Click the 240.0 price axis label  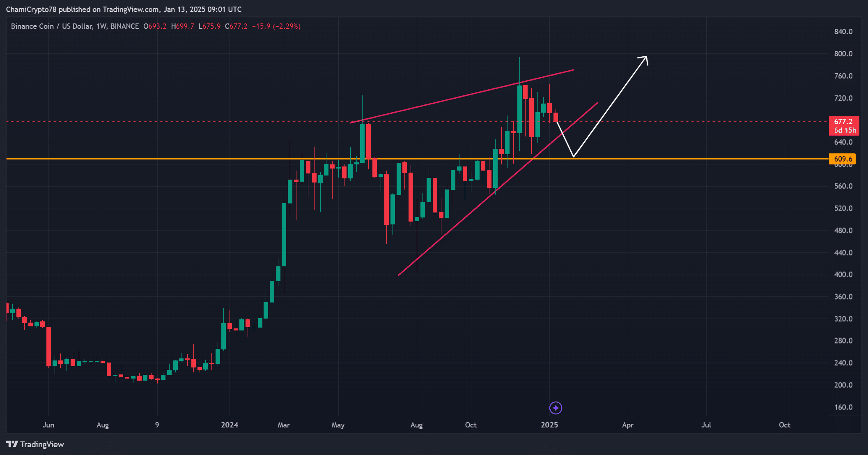[843, 363]
